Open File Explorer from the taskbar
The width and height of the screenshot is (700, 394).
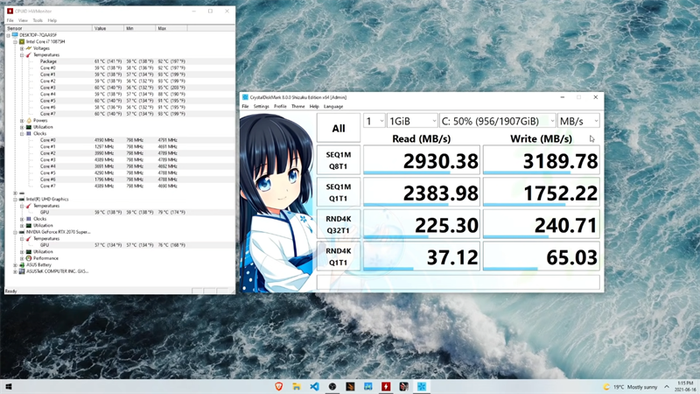pos(296,386)
